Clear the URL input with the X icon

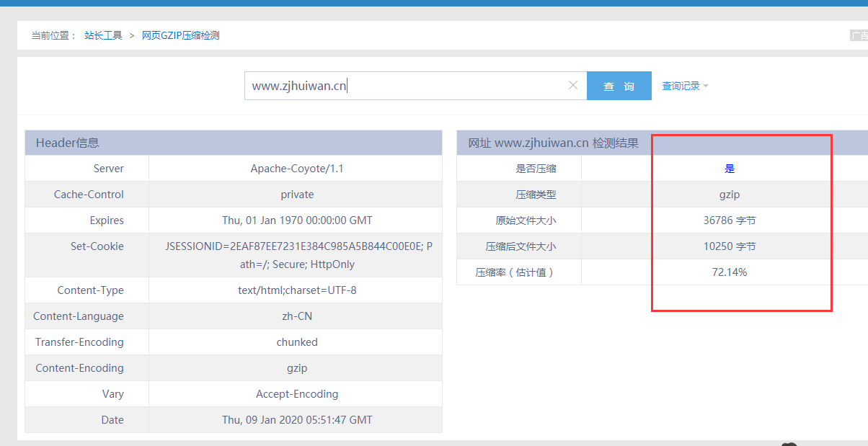[573, 85]
